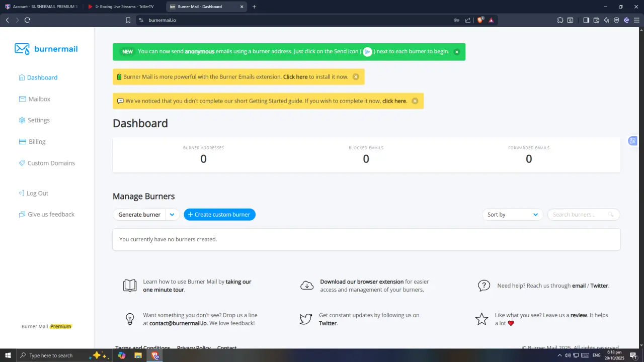Open the Windows notification center icon
Viewport: 644px width, 362px height.
(x=633, y=355)
